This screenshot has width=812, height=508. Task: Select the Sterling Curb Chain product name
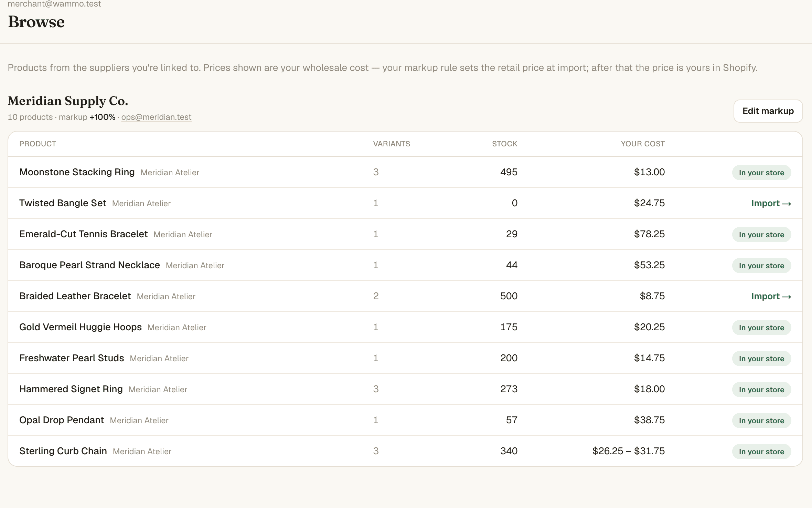63,451
